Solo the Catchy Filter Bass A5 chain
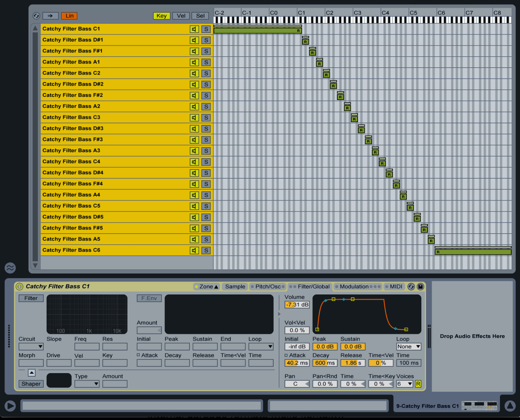This screenshot has height=420, width=520. (206, 239)
